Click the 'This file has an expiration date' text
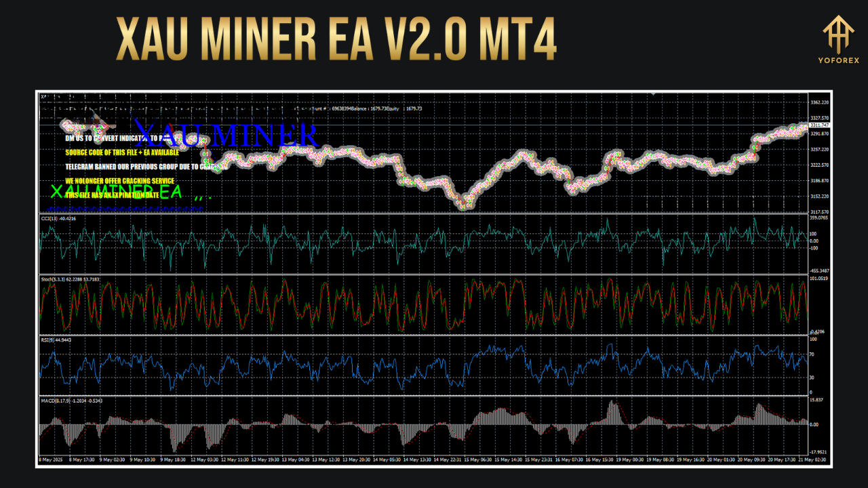Screen dimensions: 868x488 [112, 195]
